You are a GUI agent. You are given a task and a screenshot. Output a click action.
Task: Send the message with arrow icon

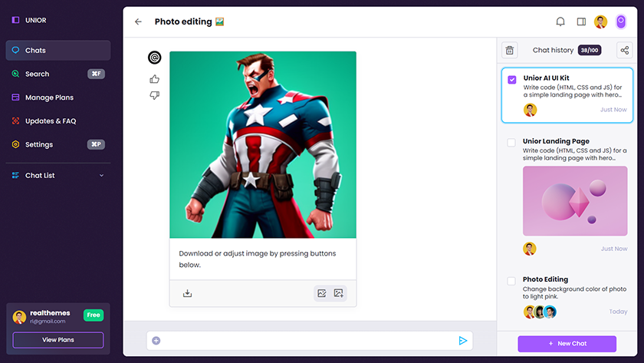(x=462, y=341)
